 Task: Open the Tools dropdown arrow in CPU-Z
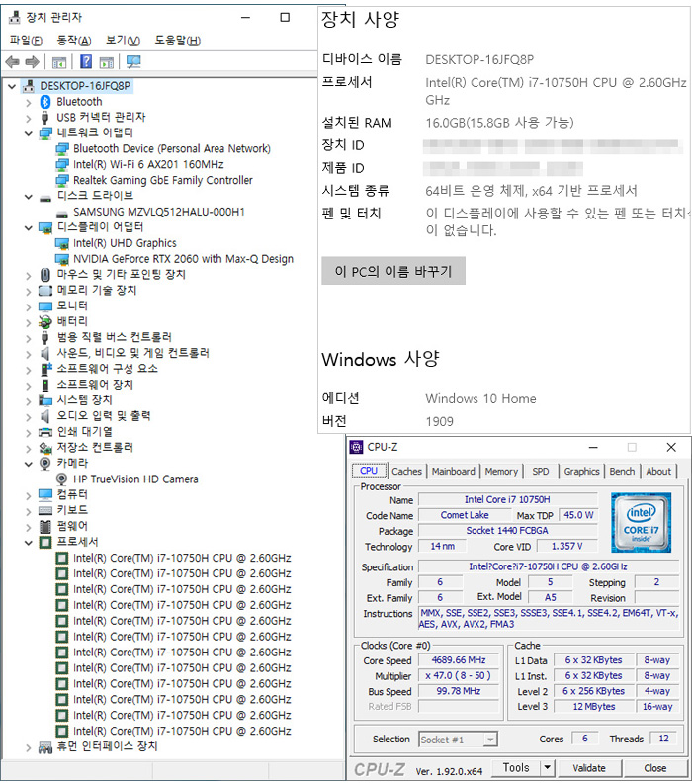547,767
